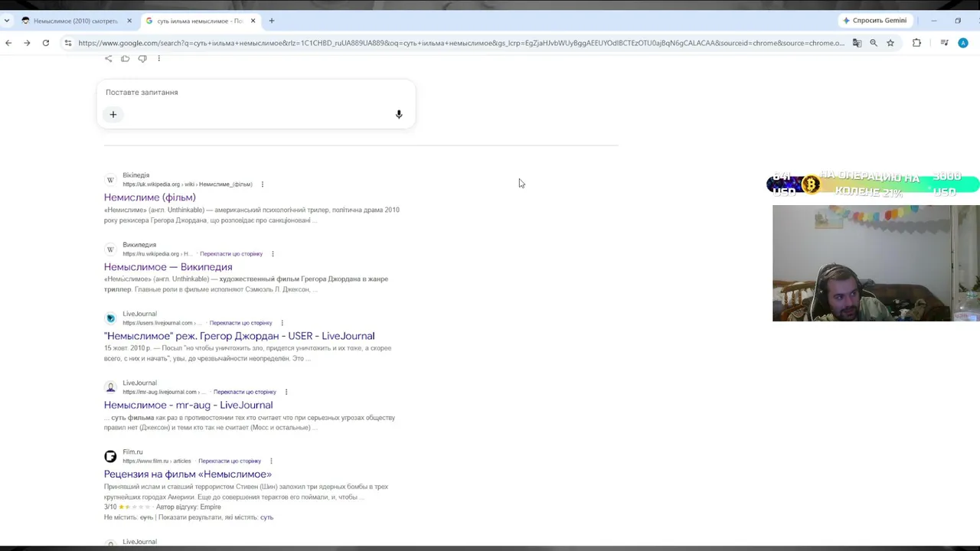Open the Немыслимое - mr-aug - LiveJournal result

pyautogui.click(x=188, y=405)
